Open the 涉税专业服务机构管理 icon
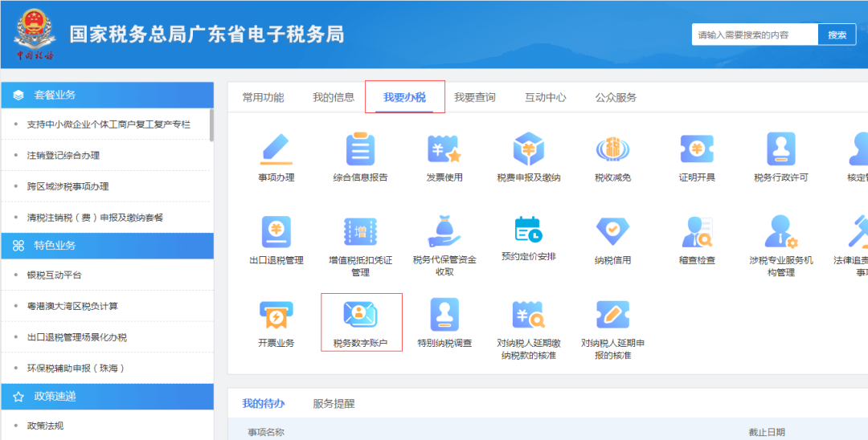This screenshot has height=440, width=868. click(781, 231)
